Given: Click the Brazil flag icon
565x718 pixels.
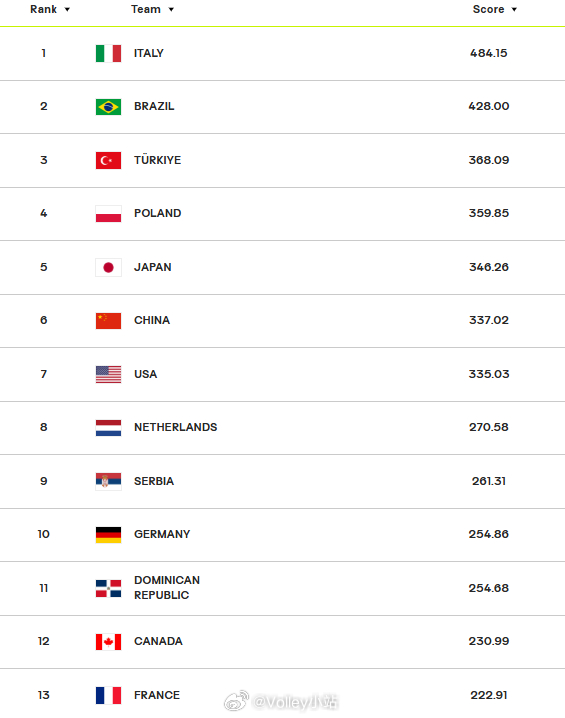Looking at the screenshot, I should click(109, 107).
